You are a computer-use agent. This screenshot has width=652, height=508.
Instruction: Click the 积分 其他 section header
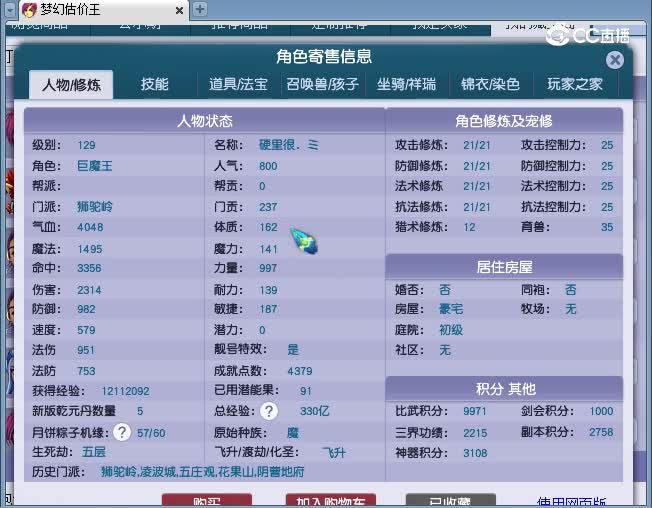(x=504, y=389)
